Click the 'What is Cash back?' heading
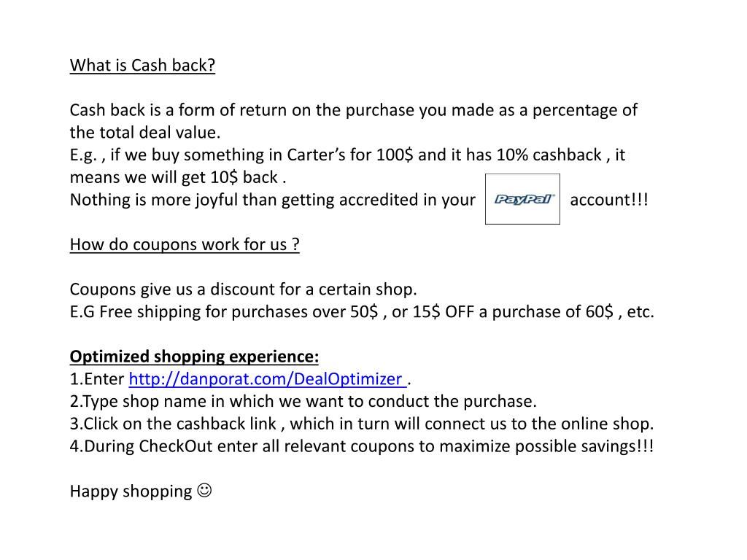This screenshot has height=560, width=747. point(142,65)
